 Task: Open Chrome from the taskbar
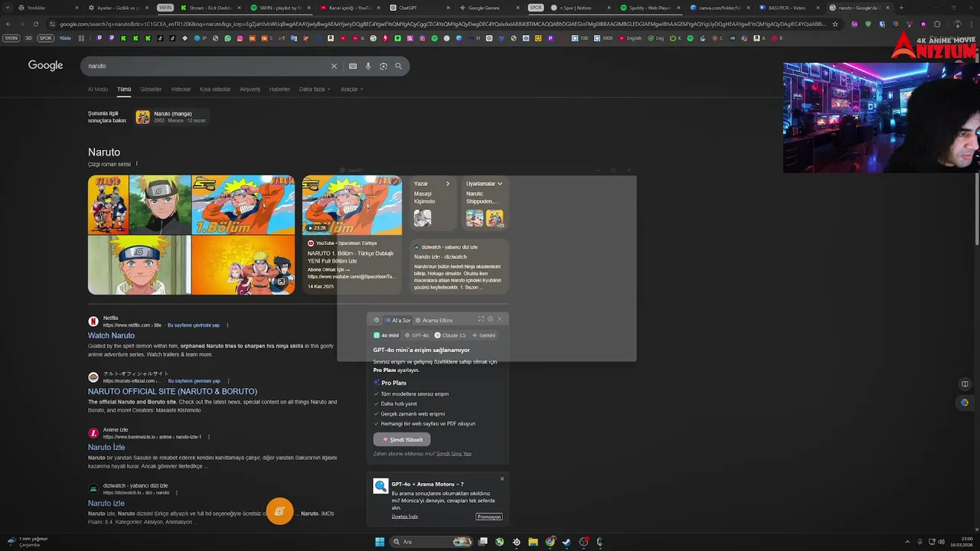click(x=550, y=542)
